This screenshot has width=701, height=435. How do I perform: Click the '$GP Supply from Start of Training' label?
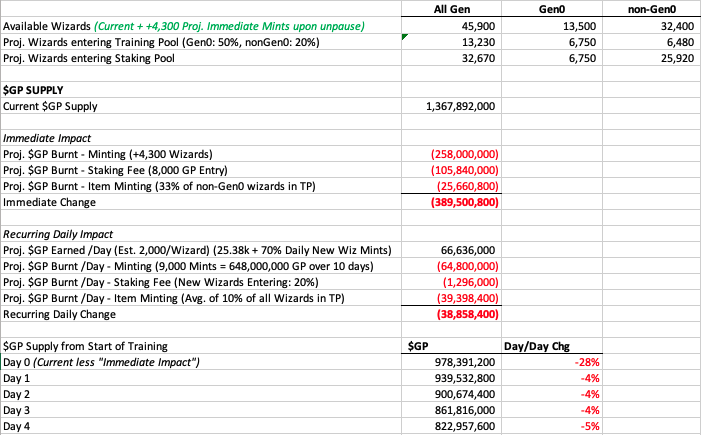(x=85, y=346)
